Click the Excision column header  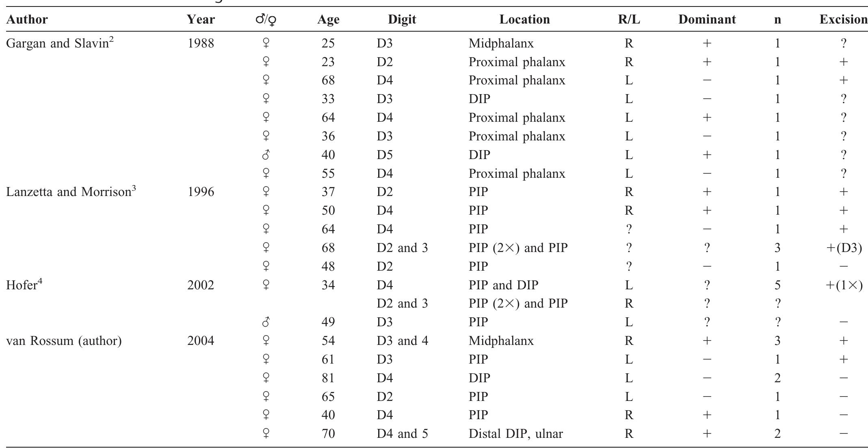click(x=843, y=19)
